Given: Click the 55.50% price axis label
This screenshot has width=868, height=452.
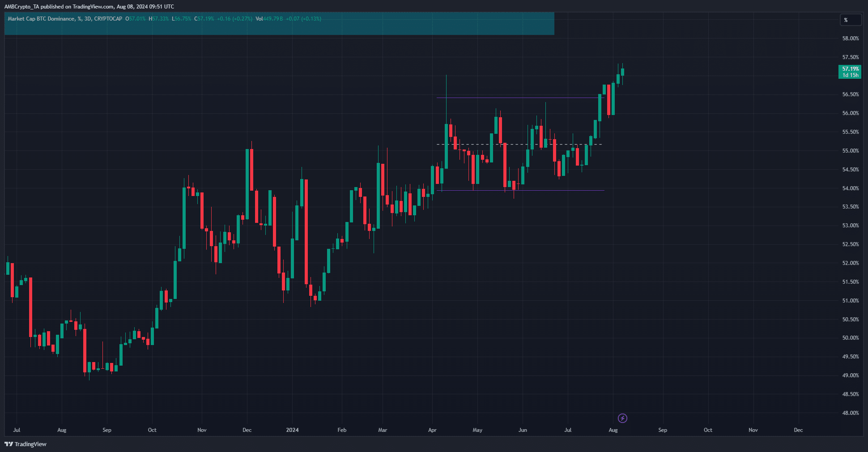Looking at the screenshot, I should coord(850,132).
